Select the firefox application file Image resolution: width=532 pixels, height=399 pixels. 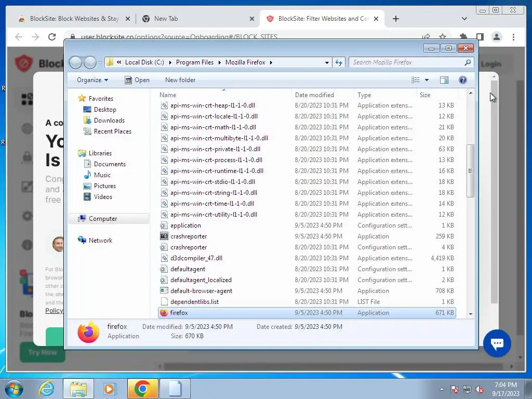pos(307,313)
